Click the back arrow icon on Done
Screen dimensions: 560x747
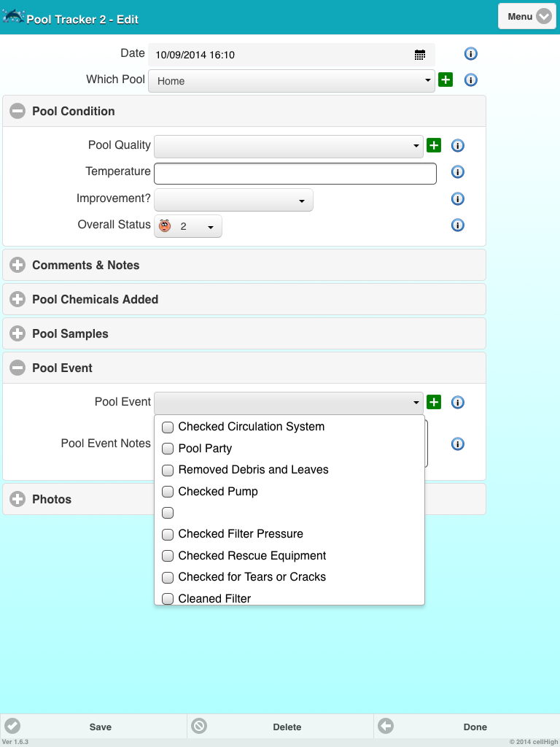[x=385, y=726]
